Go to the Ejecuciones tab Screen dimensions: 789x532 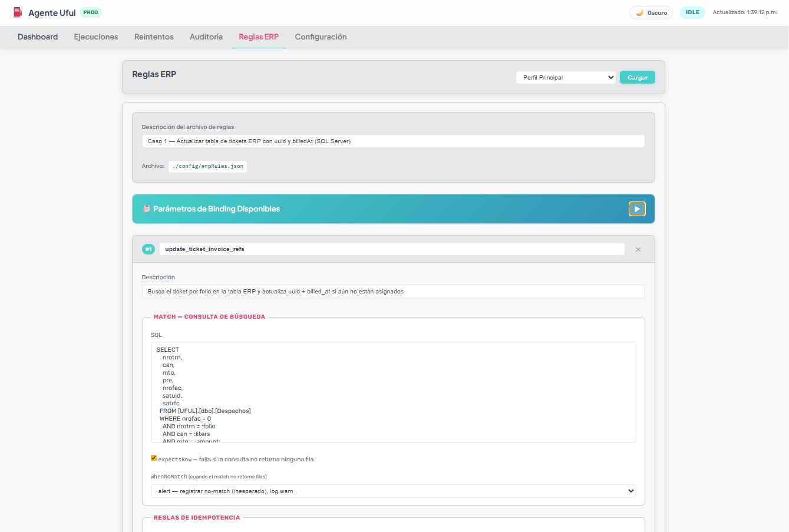point(96,37)
